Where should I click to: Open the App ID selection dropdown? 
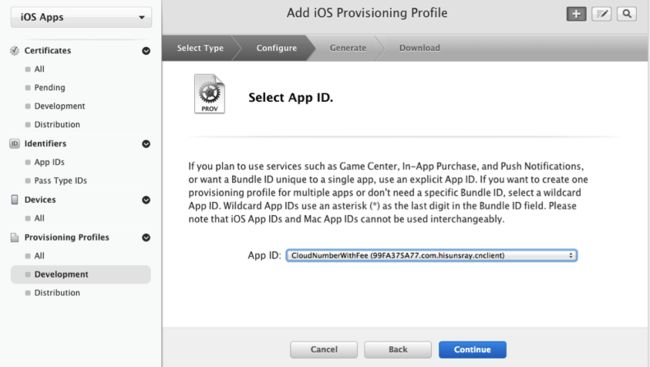click(x=431, y=255)
